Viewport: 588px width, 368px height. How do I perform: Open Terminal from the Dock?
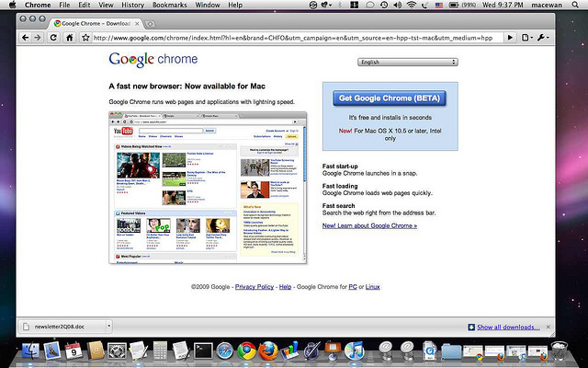pyautogui.click(x=198, y=351)
